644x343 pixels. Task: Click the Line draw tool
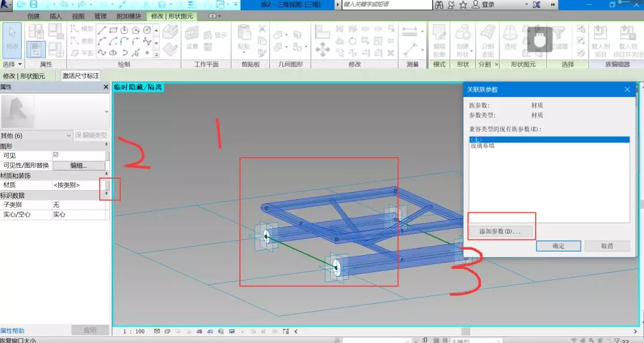point(102,29)
